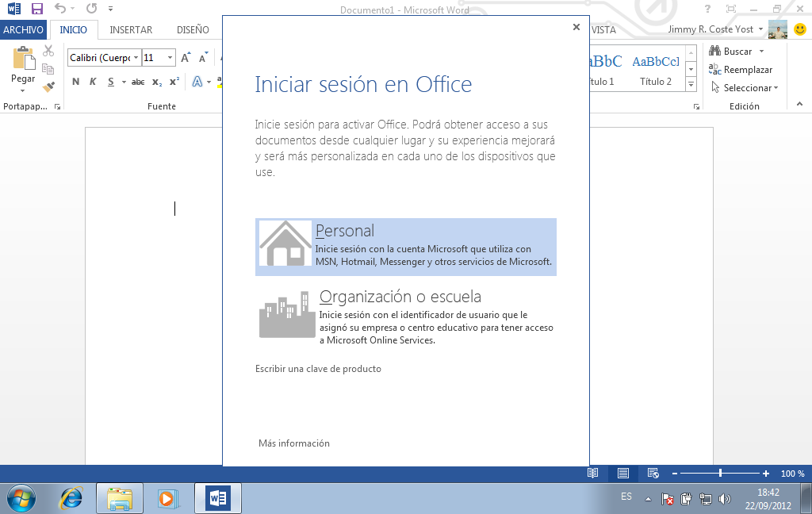812x514 pixels.
Task: Open account menu for Jimmy R. Coste Yost
Action: coord(715,29)
